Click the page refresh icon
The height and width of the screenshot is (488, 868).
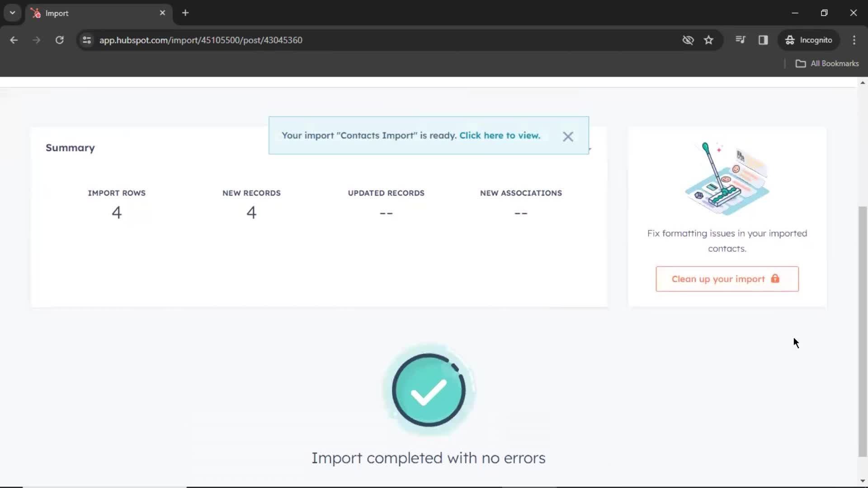click(x=59, y=40)
